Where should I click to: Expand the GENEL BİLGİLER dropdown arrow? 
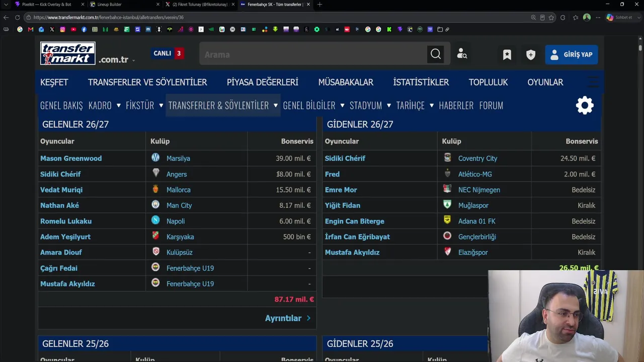point(342,105)
